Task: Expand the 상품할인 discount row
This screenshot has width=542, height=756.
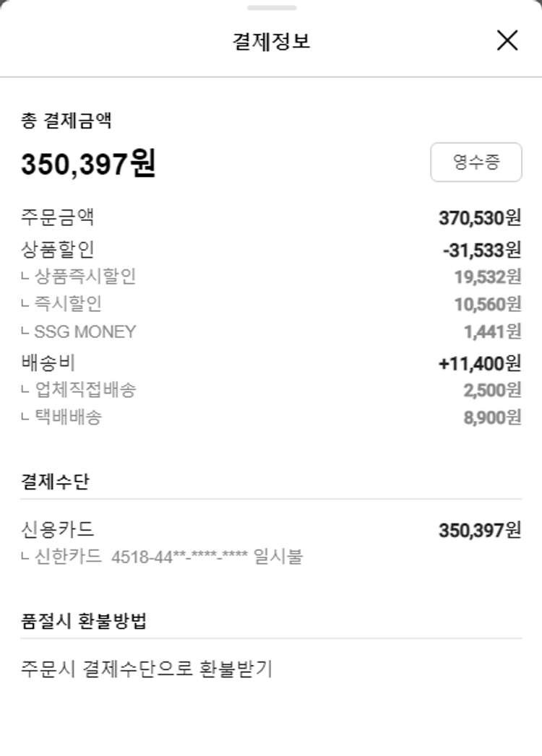Action: click(x=58, y=249)
